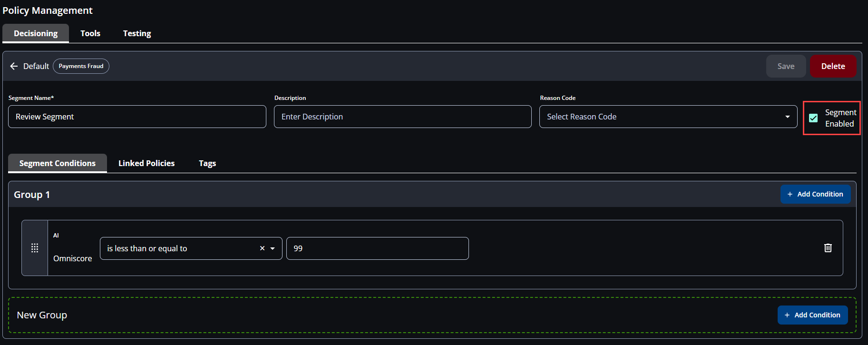The image size is (868, 345).
Task: Click the back arrow next to Default
Action: tap(14, 66)
